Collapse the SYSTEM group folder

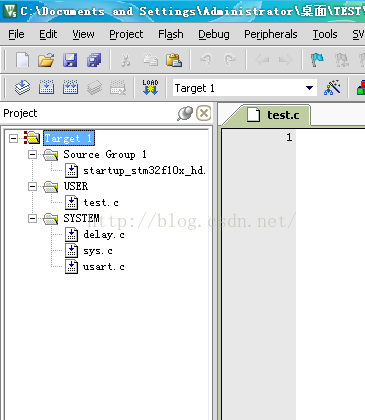click(x=32, y=218)
